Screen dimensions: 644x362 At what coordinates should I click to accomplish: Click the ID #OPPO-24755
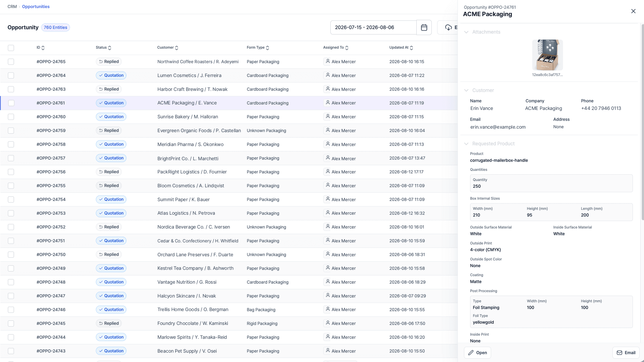(x=51, y=186)
